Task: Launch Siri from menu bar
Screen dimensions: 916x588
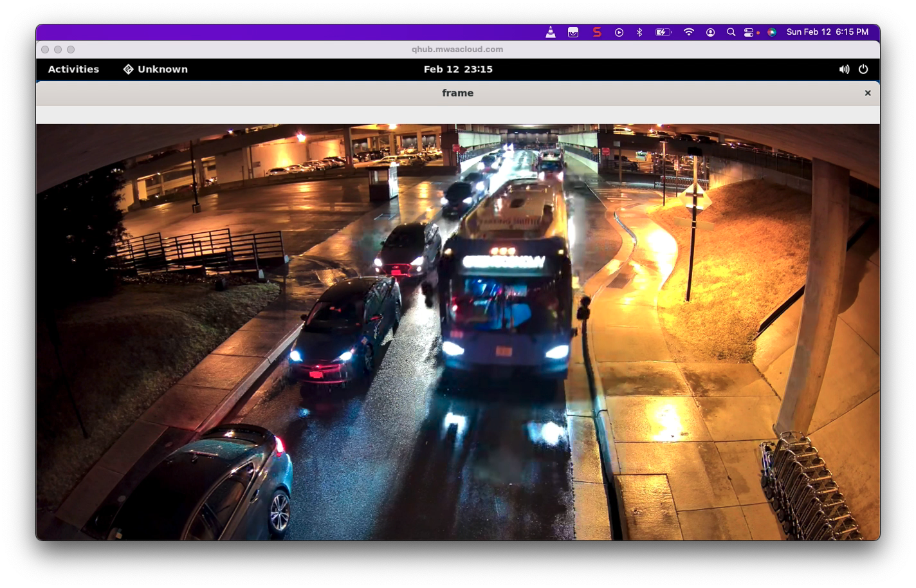Action: [x=772, y=32]
